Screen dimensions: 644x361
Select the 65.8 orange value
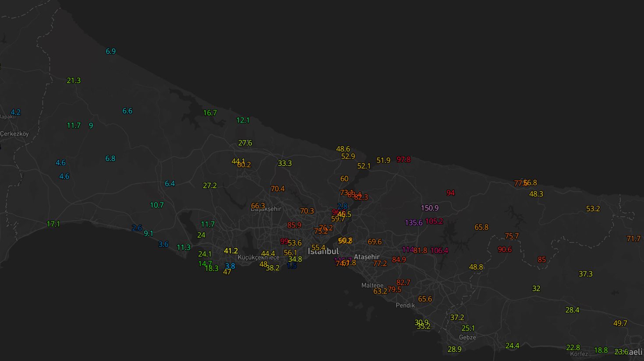(481, 228)
